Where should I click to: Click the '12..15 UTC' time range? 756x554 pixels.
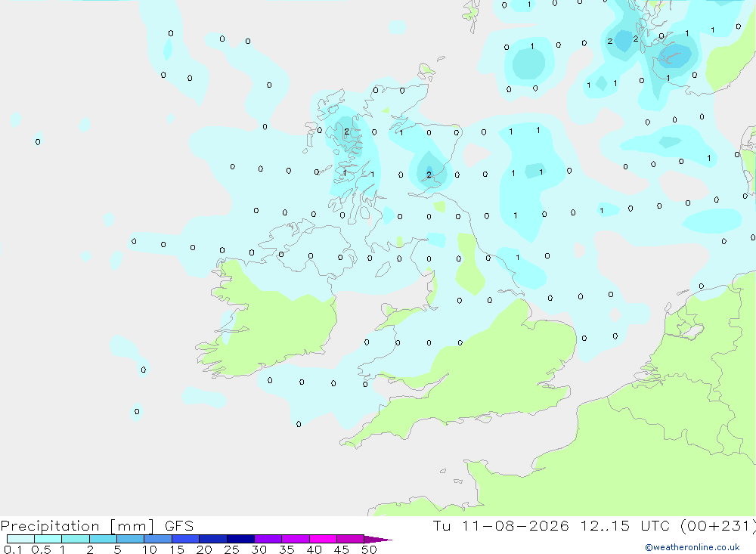626,526
